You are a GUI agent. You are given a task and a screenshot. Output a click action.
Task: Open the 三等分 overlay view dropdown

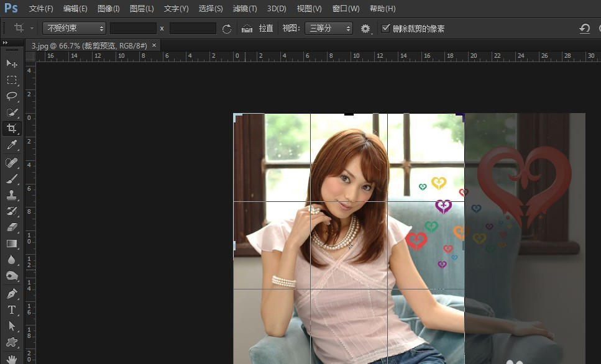click(329, 29)
